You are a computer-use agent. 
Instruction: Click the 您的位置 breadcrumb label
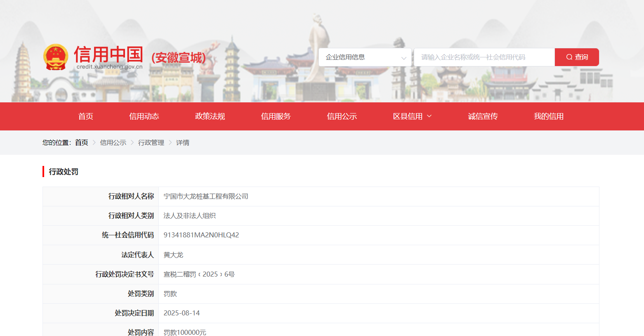coord(57,142)
